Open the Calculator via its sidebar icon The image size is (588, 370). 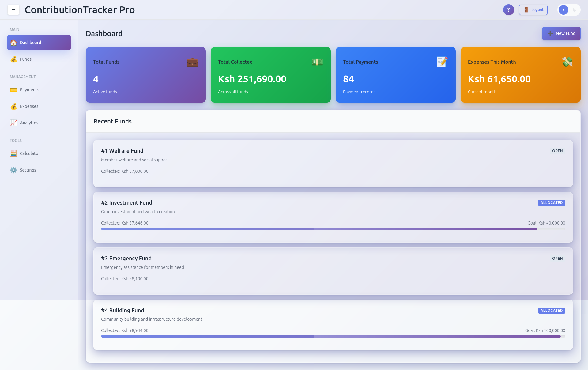[x=13, y=153]
